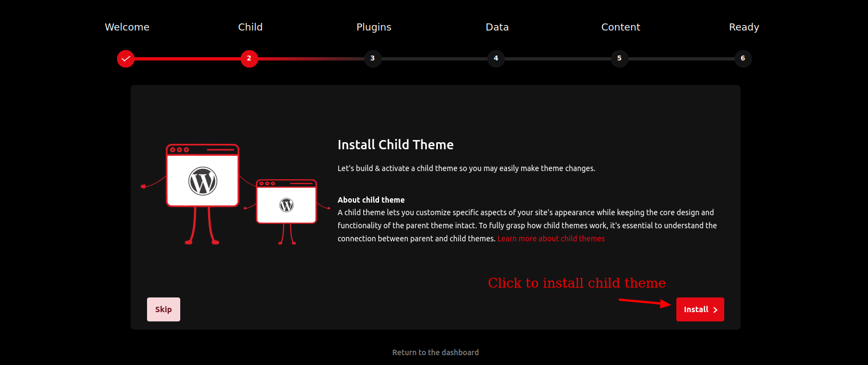868x365 pixels.
Task: Click the large parent theme WordPress logo
Action: pos(203,181)
